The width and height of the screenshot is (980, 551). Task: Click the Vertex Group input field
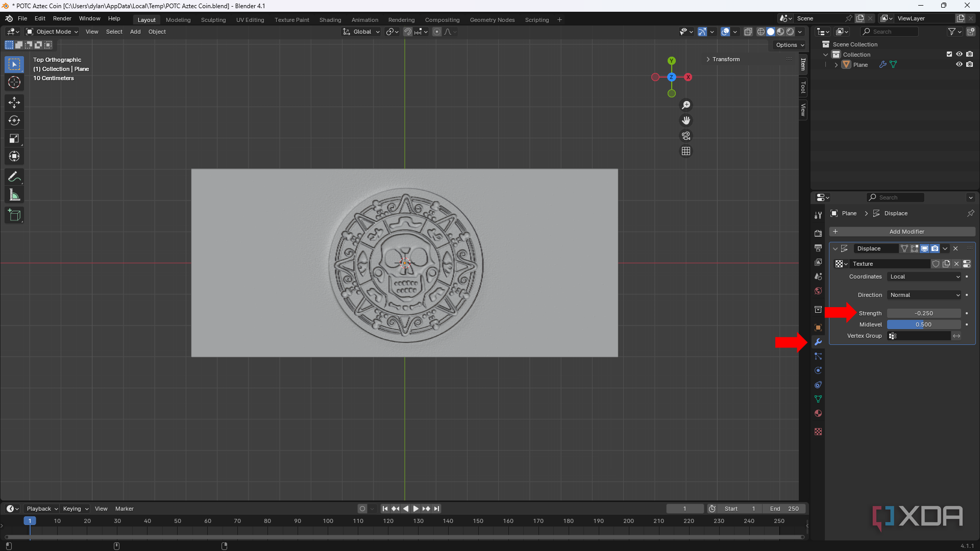click(919, 336)
